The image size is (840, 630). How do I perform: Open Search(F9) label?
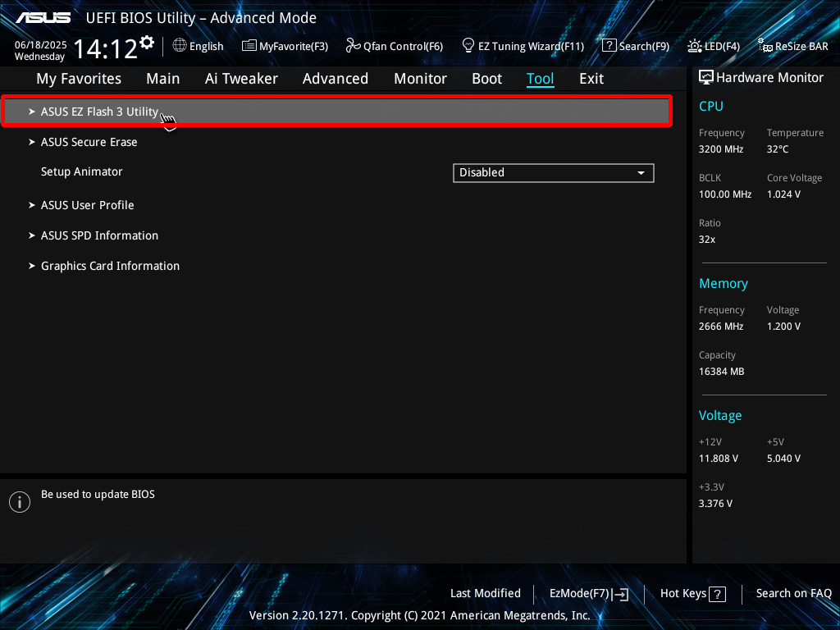coord(645,46)
